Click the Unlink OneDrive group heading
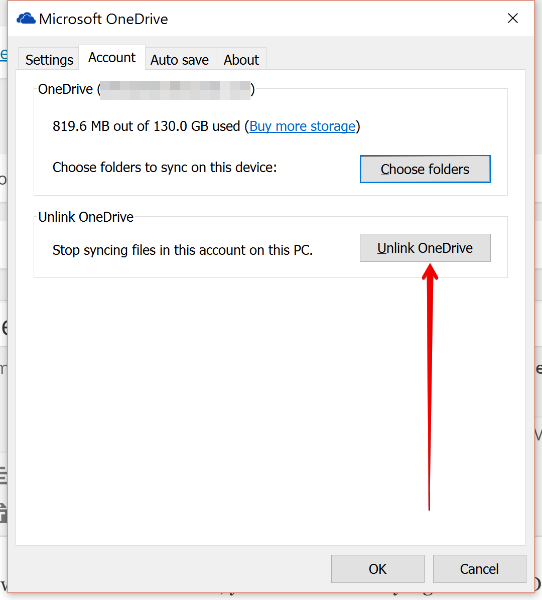Screen dimensions: 542x600 coord(86,217)
